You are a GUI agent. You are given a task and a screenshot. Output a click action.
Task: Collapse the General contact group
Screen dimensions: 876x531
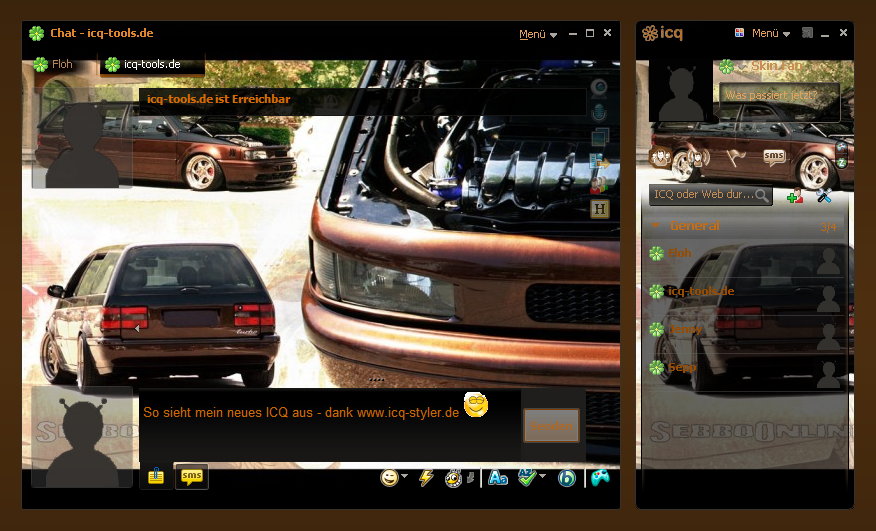tap(656, 226)
